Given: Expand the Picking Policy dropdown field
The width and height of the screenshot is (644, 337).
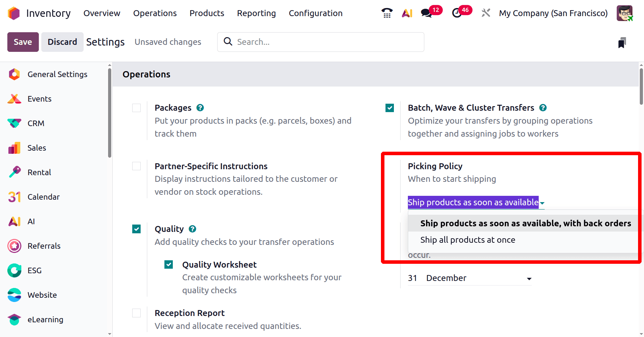Looking at the screenshot, I should coord(476,202).
